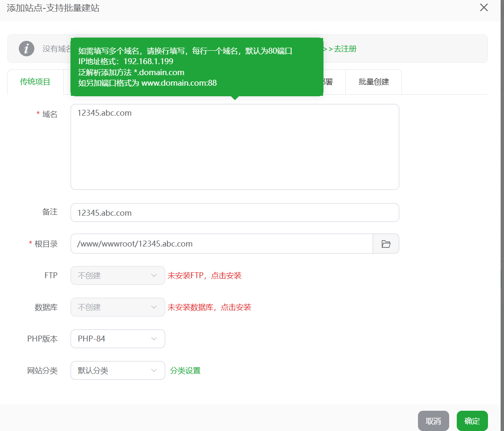Viewport: 504px width, 431px height.
Task: Click the info icon in notice banner
Action: coord(27,49)
